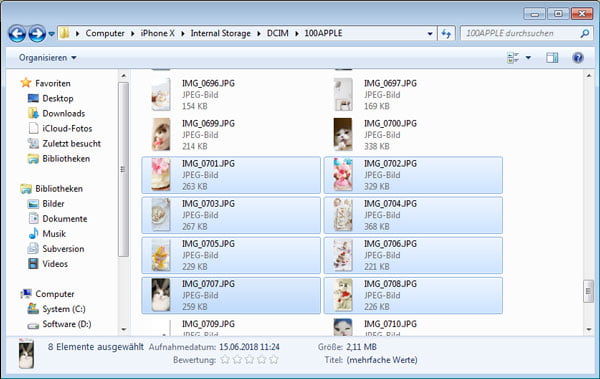Open address bar history dropdown arrow
Image resolution: width=600 pixels, height=379 pixels.
[x=430, y=34]
